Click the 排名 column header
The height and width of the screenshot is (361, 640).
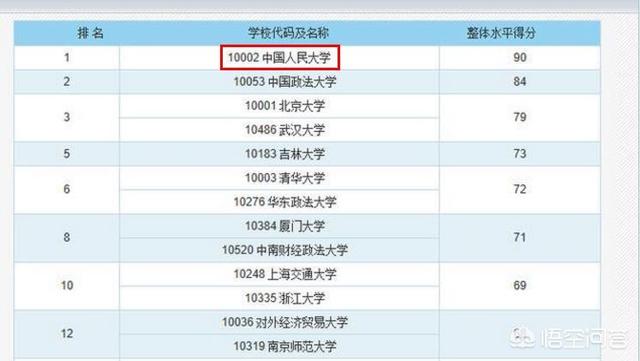click(91, 33)
